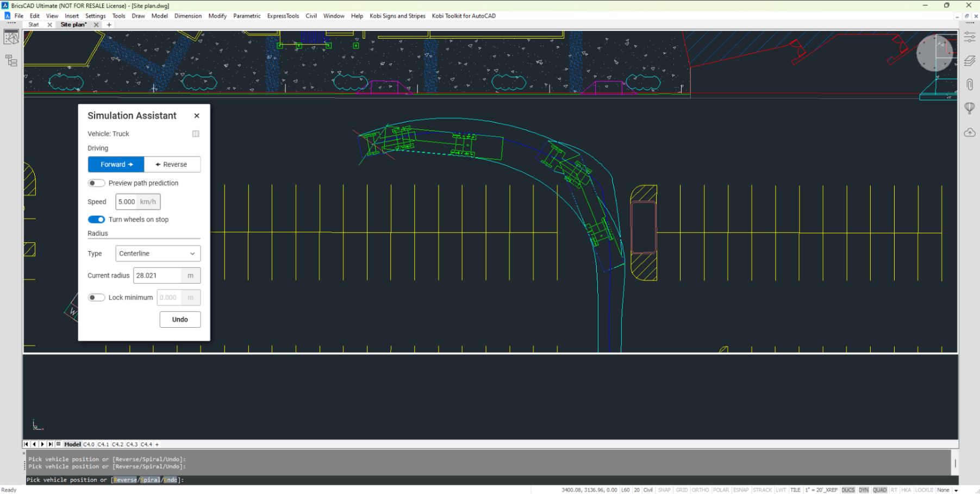
Task: Open the cloud upload panel icon
Action: pos(970,132)
